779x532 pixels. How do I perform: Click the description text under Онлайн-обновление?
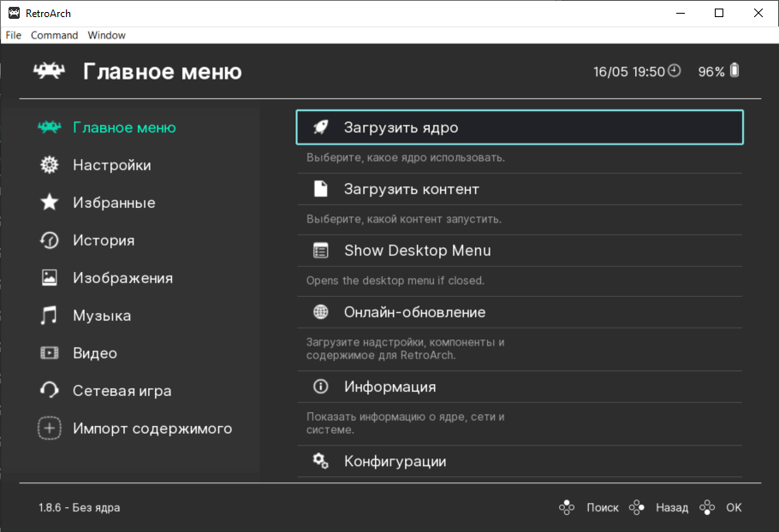coord(406,348)
